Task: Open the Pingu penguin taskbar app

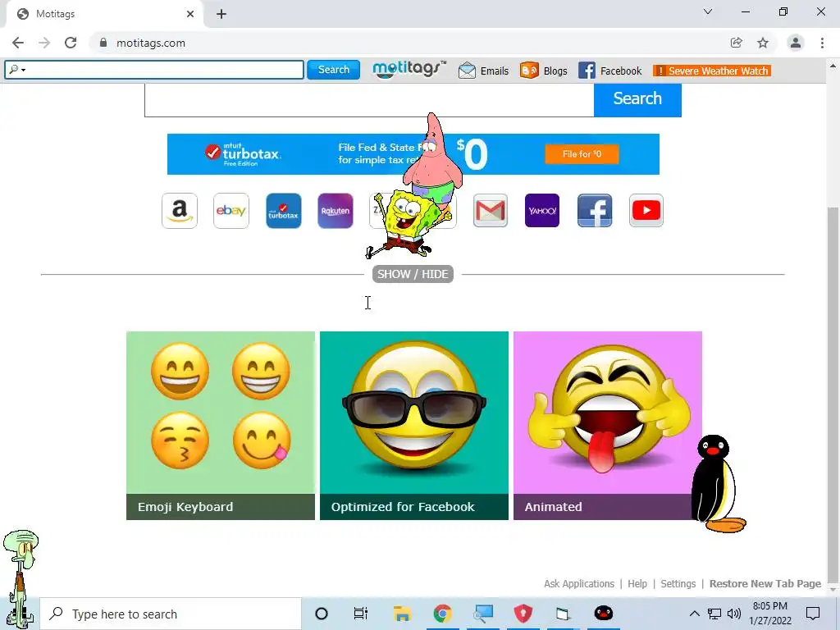Action: pos(604,614)
